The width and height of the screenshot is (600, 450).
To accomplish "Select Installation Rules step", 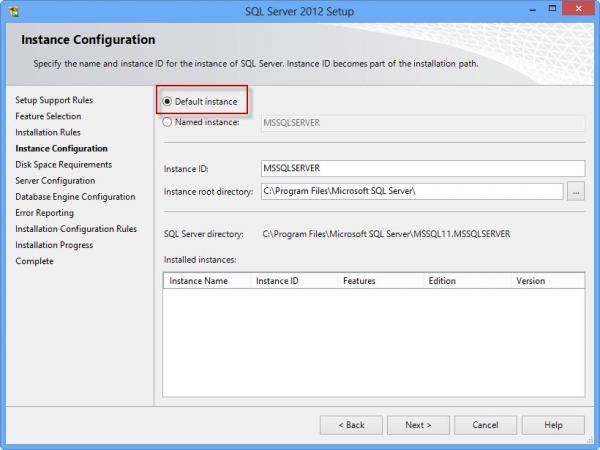I will pyautogui.click(x=48, y=132).
